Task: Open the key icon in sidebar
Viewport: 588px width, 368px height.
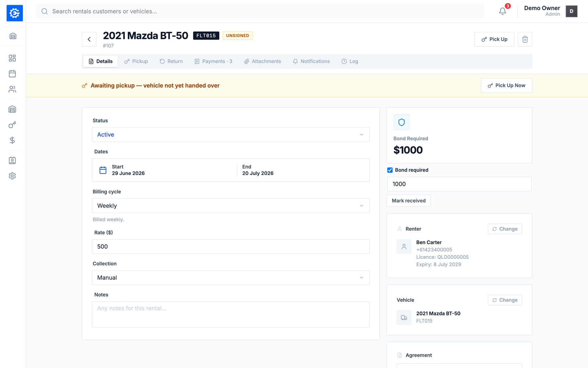Action: coord(12,125)
